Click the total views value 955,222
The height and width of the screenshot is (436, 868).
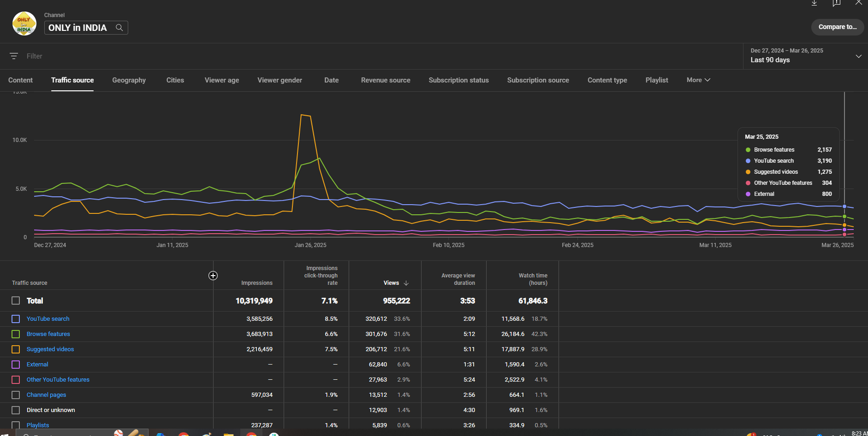397,301
